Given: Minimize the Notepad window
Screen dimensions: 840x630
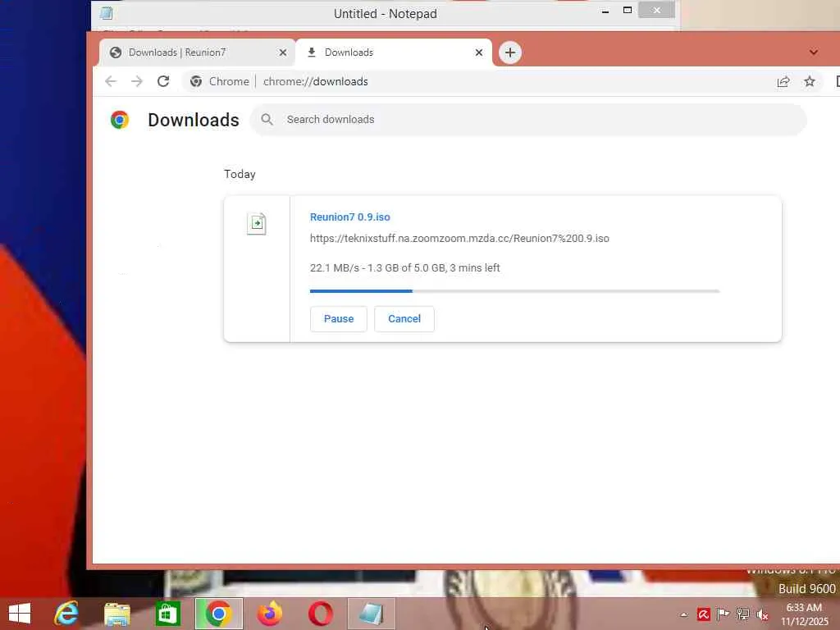Looking at the screenshot, I should [605, 11].
